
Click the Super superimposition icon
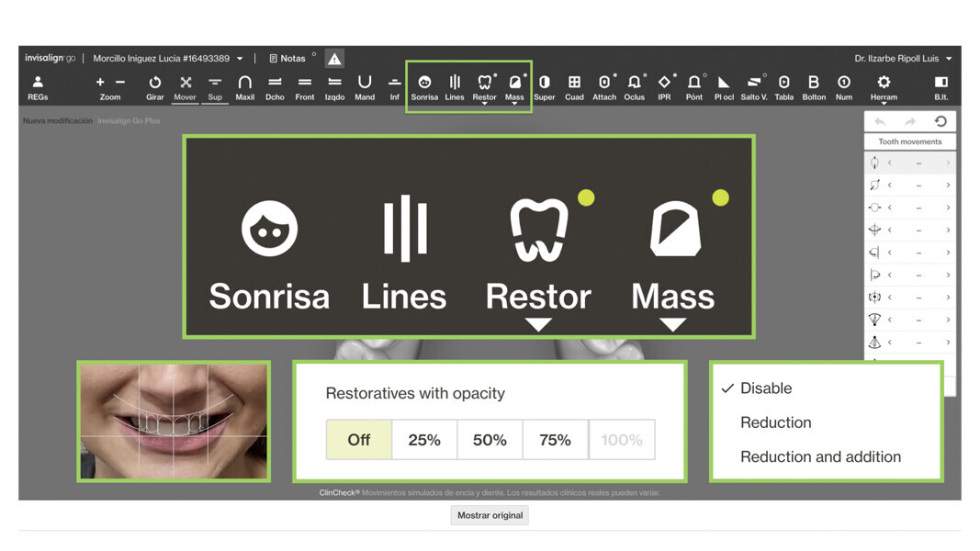[545, 86]
